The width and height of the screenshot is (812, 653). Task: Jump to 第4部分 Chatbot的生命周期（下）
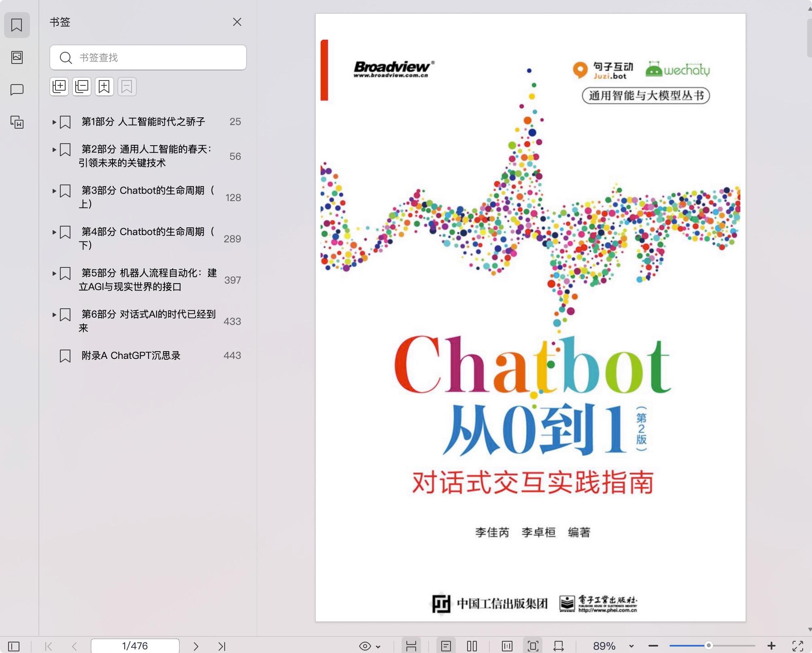147,238
